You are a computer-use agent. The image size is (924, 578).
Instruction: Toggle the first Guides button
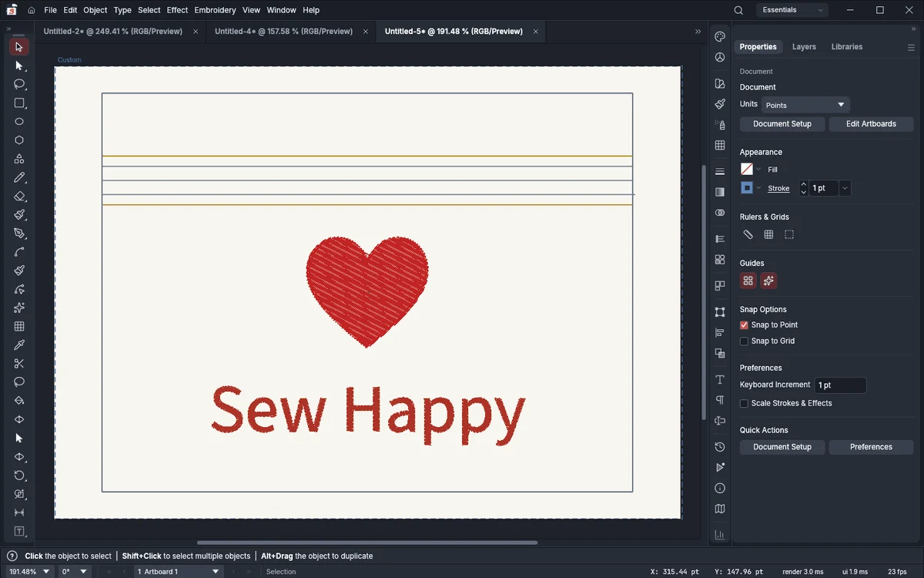coord(748,281)
